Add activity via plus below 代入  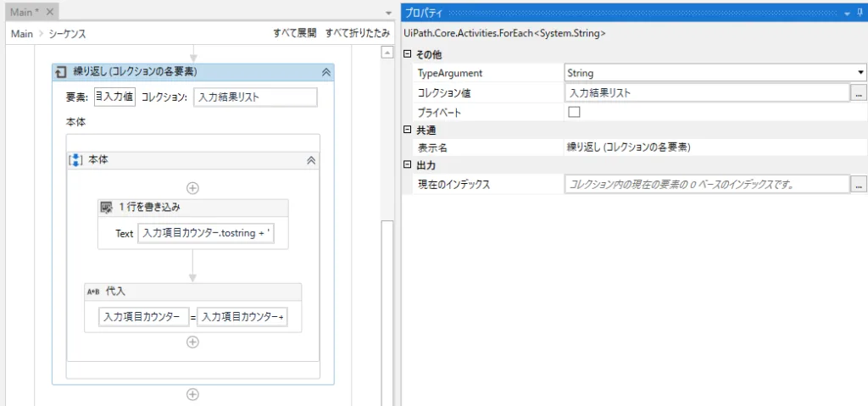click(x=192, y=342)
